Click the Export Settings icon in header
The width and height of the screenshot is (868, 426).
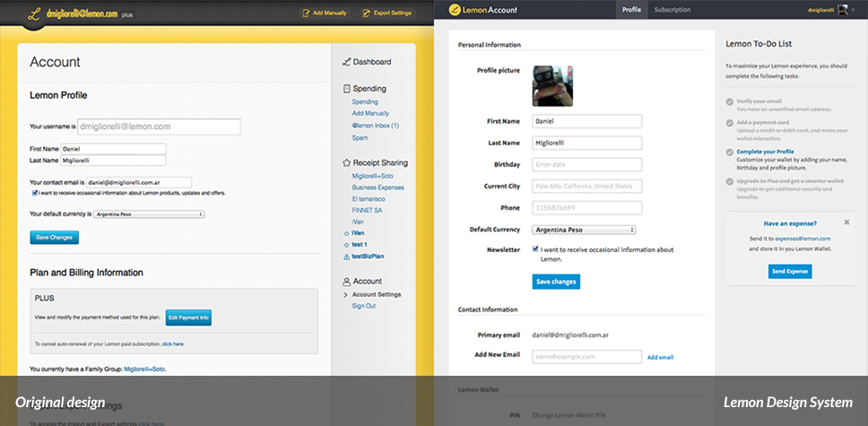367,13
